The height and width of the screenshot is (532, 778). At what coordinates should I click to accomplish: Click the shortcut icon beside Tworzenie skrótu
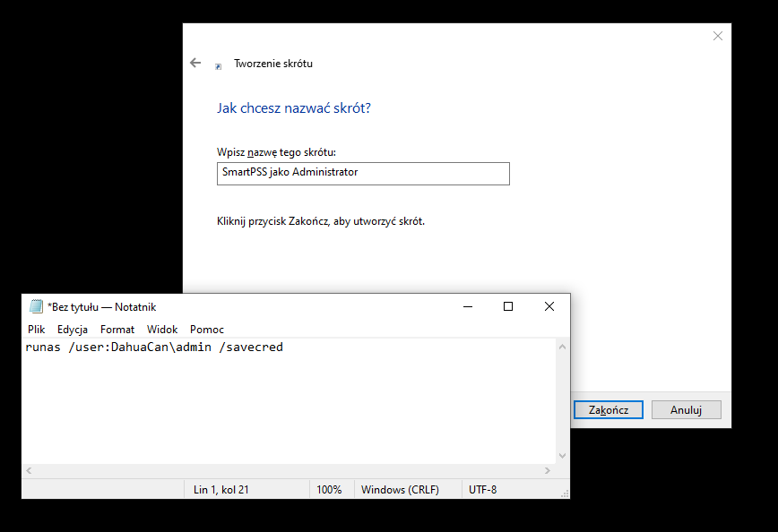(218, 66)
